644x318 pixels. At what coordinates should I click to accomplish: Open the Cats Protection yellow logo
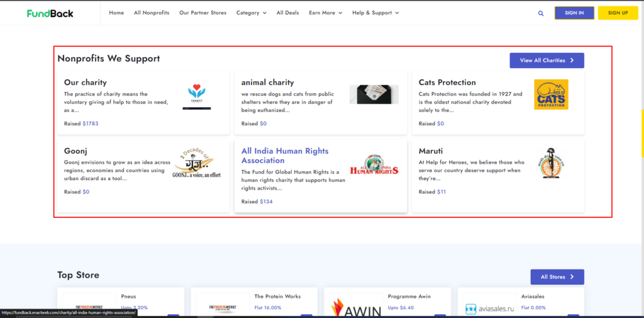(x=551, y=94)
